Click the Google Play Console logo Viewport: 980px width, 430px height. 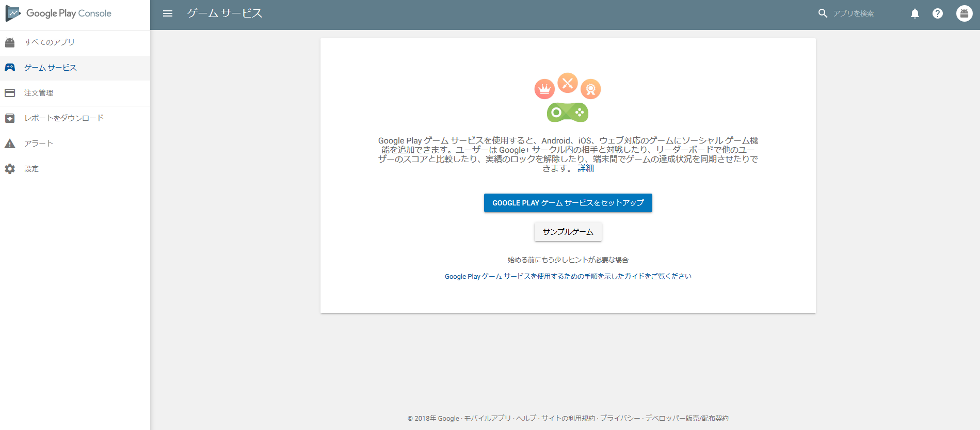pos(58,13)
